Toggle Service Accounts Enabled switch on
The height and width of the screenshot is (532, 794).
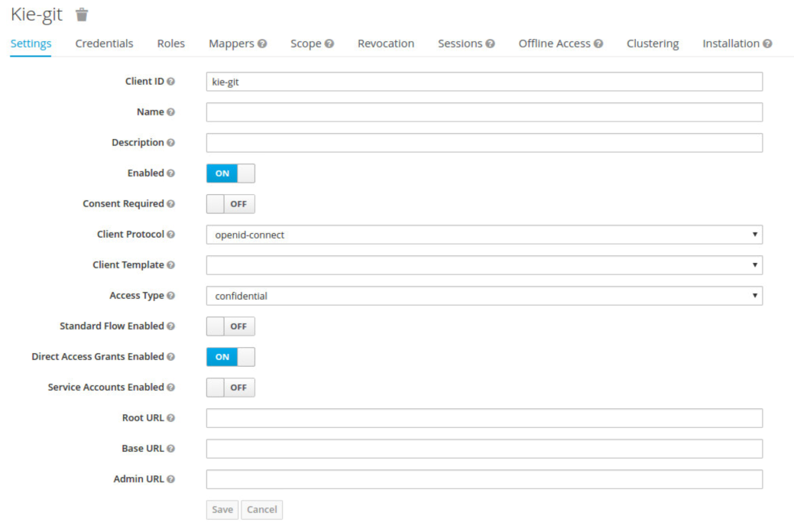230,388
